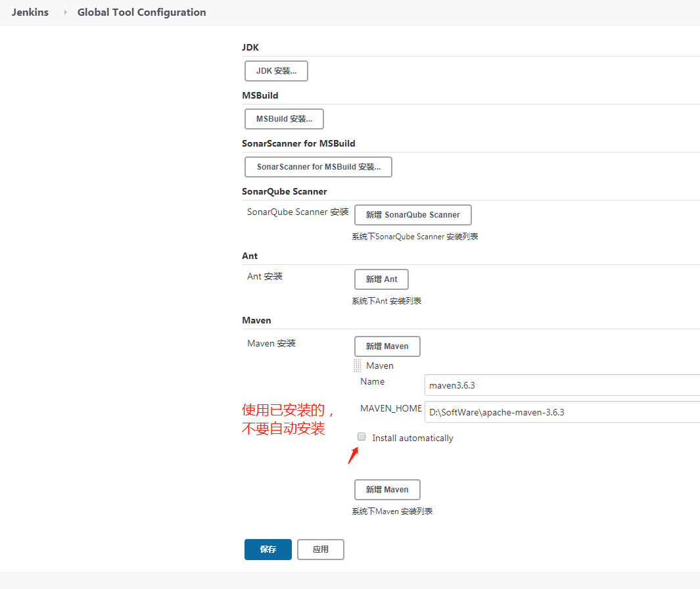Click 新增 Maven button below Install automatically

[x=387, y=490]
